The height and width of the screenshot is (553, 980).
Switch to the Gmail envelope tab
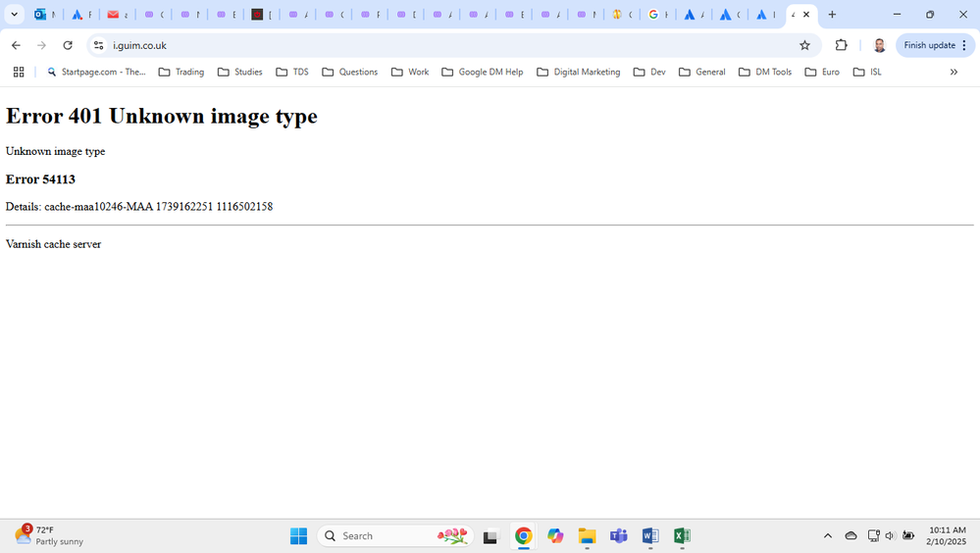117,15
